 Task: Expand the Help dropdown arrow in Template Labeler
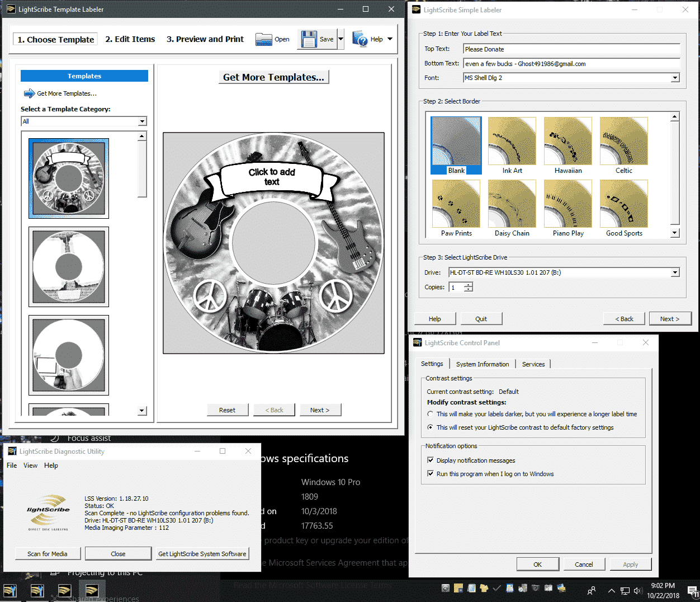click(x=390, y=39)
